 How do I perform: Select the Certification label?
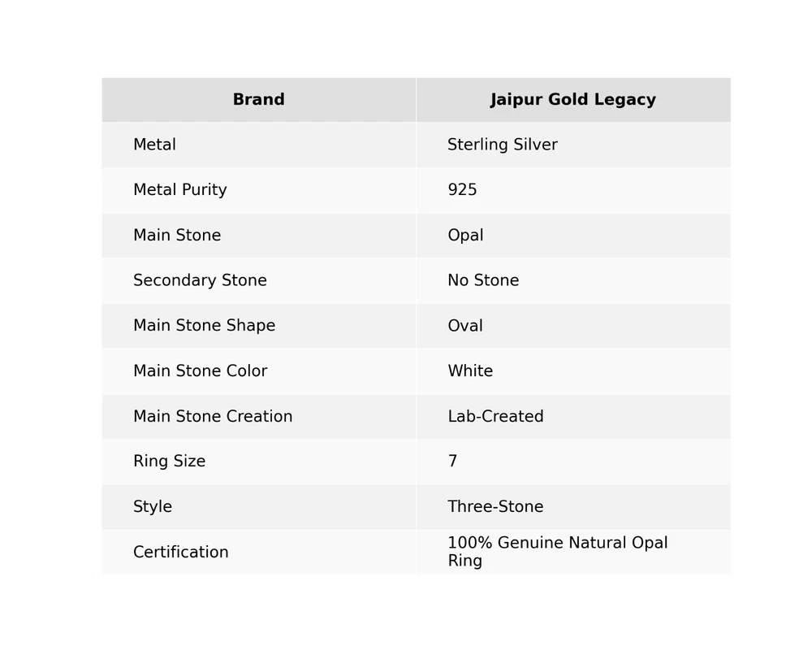click(x=180, y=553)
